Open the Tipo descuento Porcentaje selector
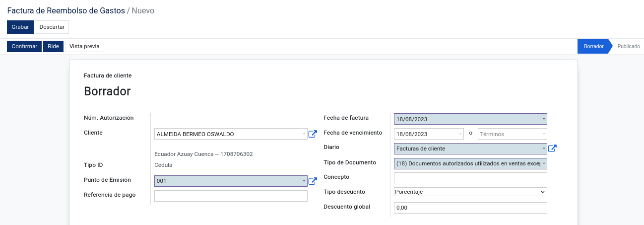The image size is (644, 225). pyautogui.click(x=470, y=192)
